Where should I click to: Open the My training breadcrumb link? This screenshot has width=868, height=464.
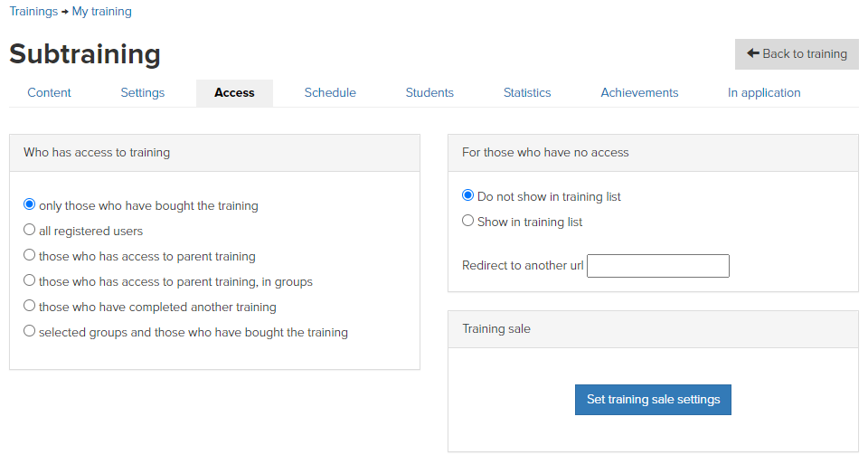pos(102,11)
